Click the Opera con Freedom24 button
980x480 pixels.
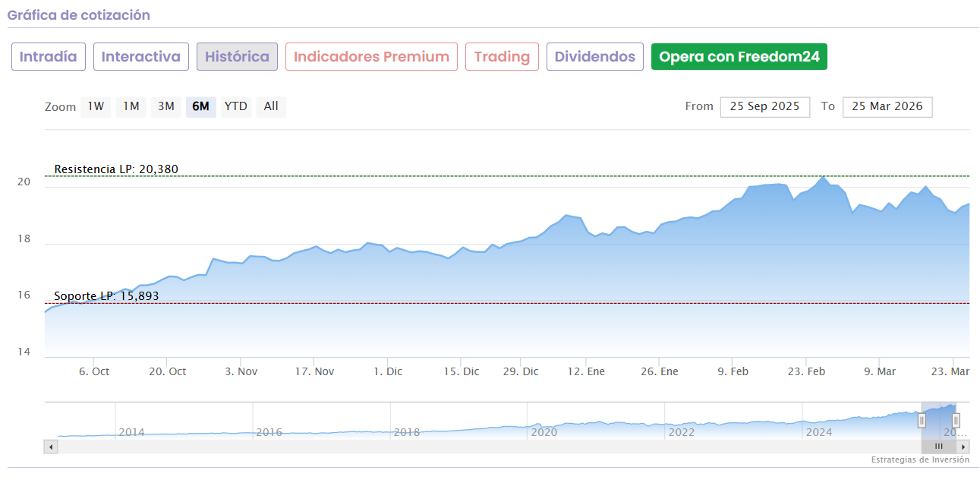[739, 57]
